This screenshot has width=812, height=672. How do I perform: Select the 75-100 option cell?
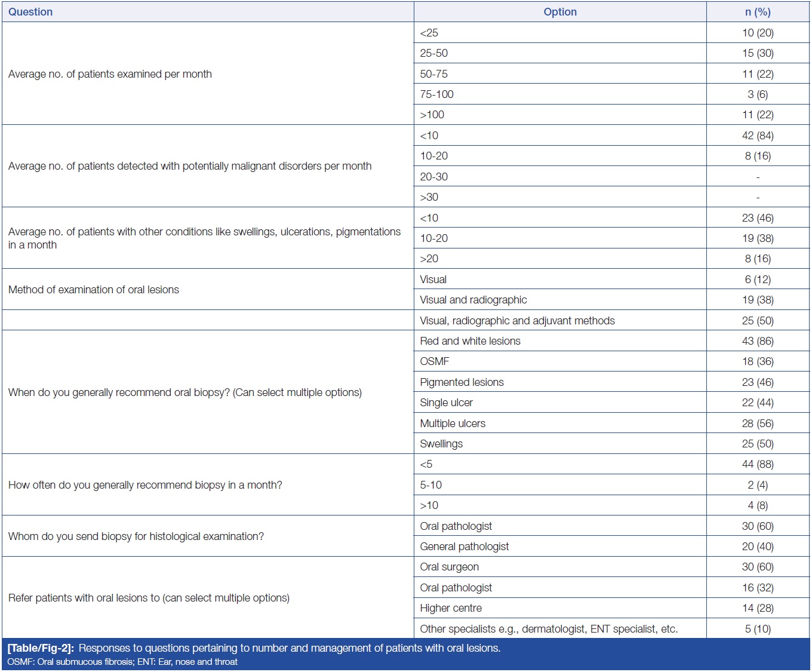(436, 94)
